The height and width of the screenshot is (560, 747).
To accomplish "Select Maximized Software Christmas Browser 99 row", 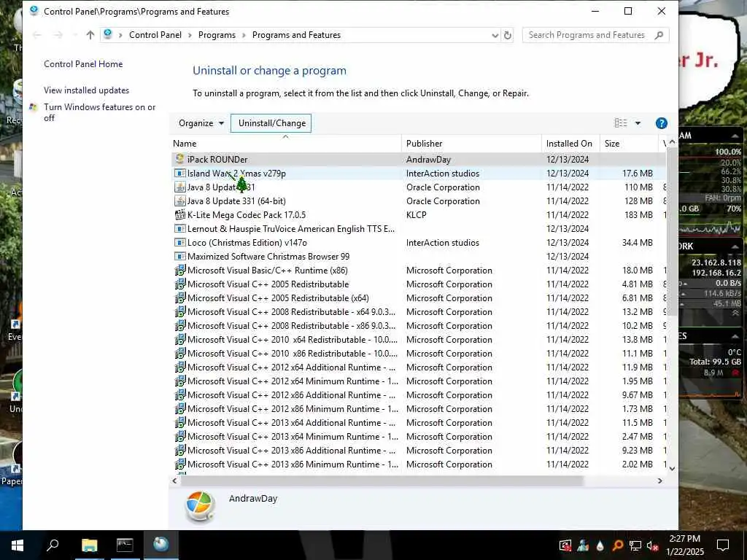I will pos(418,257).
